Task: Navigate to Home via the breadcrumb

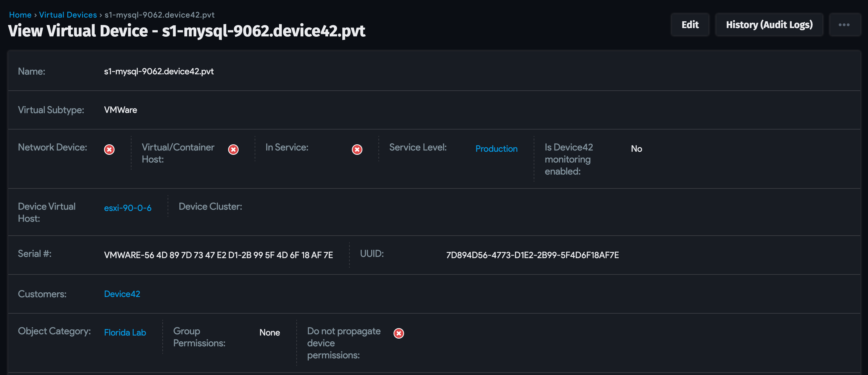Action: (20, 14)
